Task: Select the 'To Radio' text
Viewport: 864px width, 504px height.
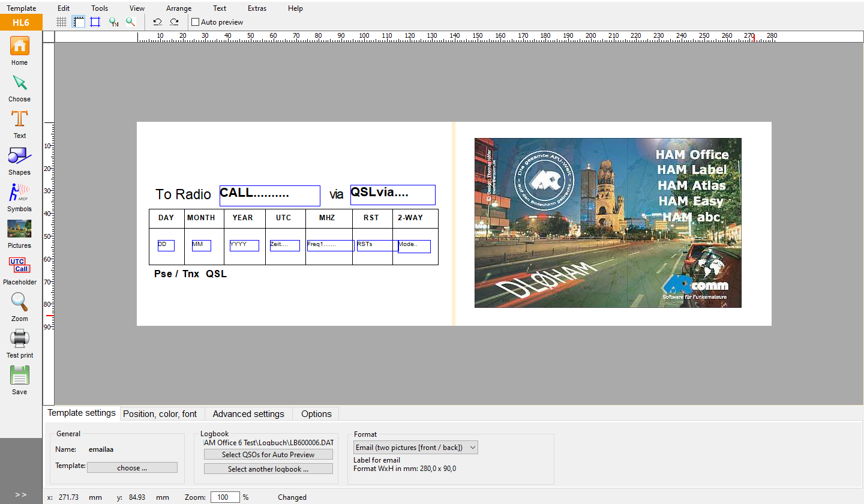Action: point(184,194)
